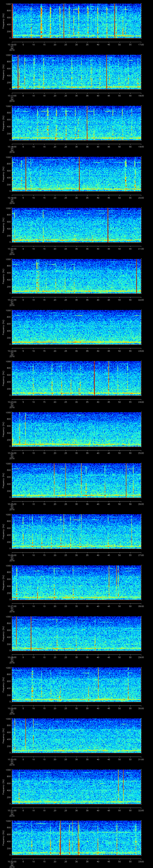Click the 30-second tick of the 10:24:00 panel
Viewport: 153px width, 868px height.
click(76, 453)
